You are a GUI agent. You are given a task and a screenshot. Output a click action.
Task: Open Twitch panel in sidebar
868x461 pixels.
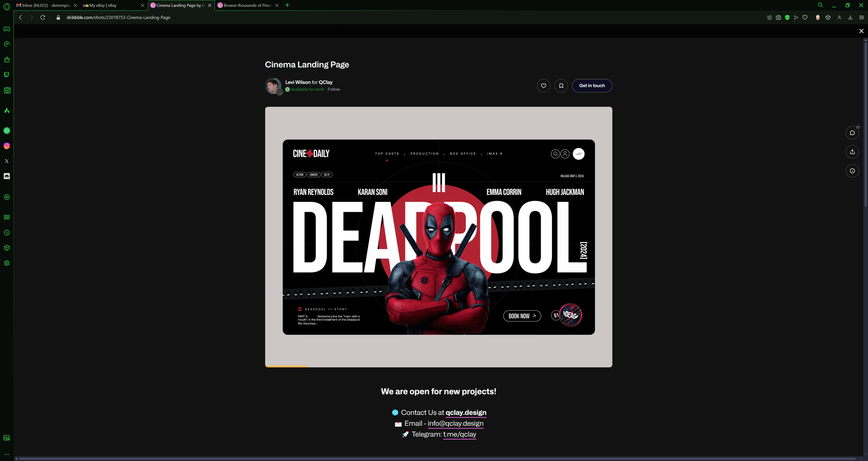[x=7, y=74]
